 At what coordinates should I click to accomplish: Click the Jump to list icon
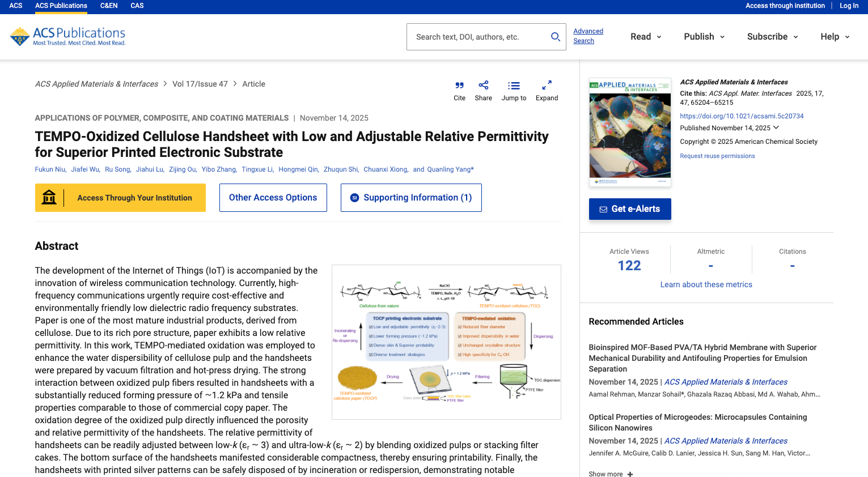point(514,86)
